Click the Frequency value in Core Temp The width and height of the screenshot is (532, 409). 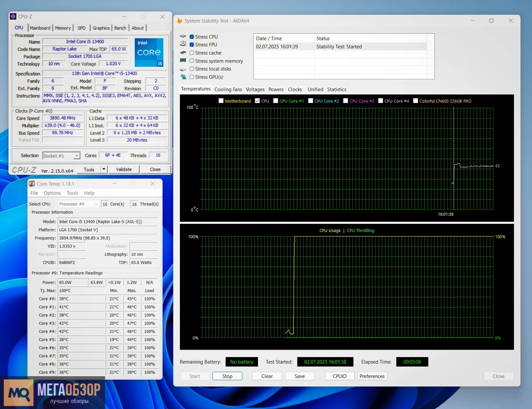coord(108,238)
